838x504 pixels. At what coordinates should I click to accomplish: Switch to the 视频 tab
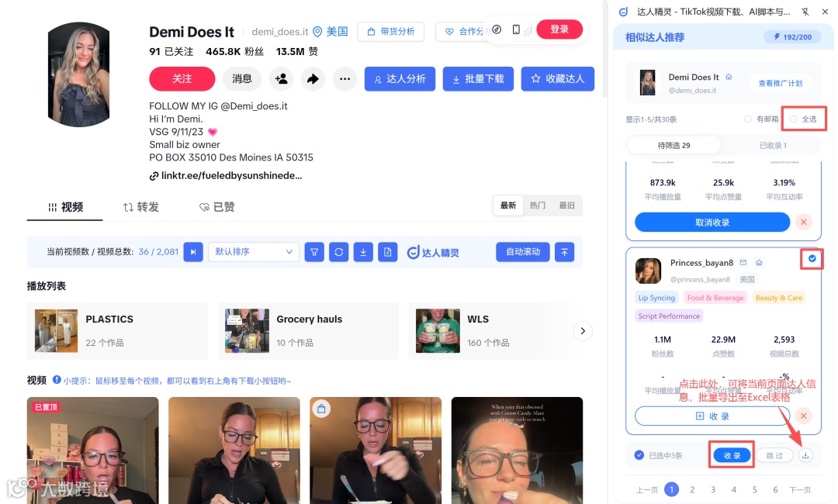point(65,207)
